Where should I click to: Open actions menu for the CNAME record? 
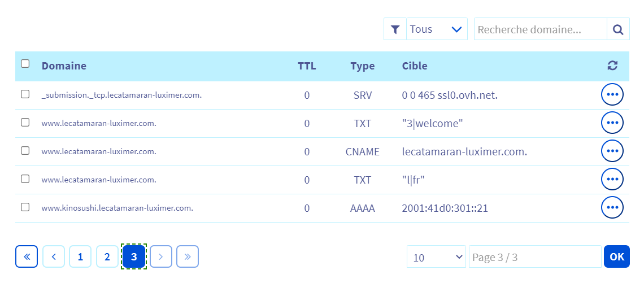click(612, 151)
